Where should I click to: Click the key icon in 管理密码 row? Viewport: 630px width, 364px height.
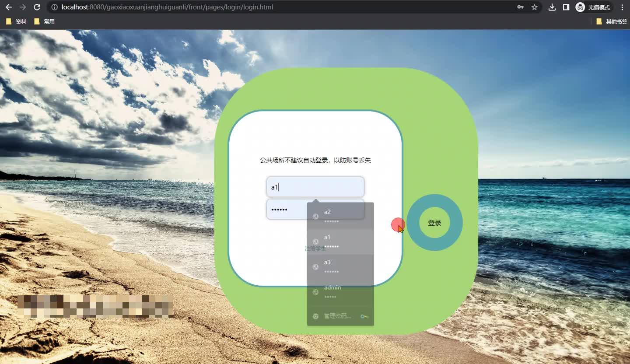coord(364,316)
